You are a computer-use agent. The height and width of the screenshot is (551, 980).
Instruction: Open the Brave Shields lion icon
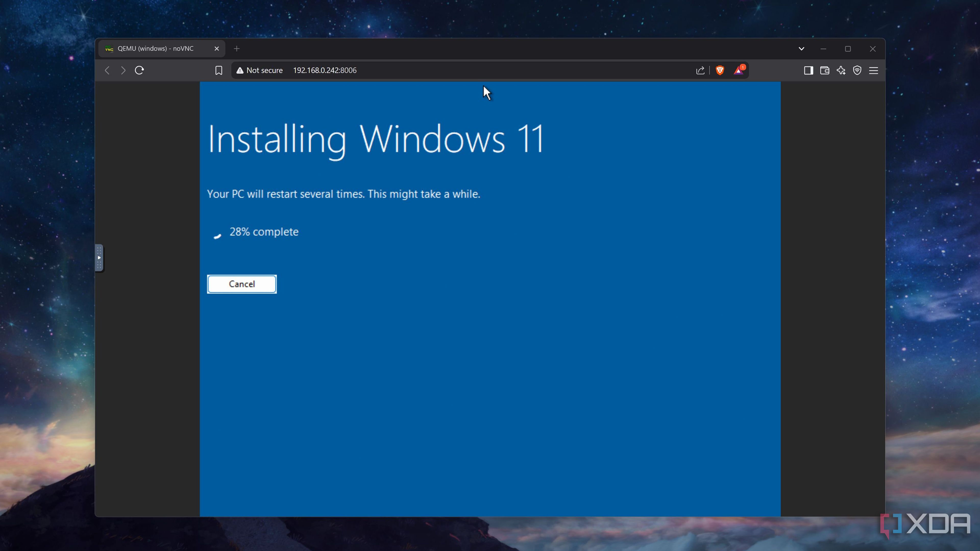click(720, 70)
